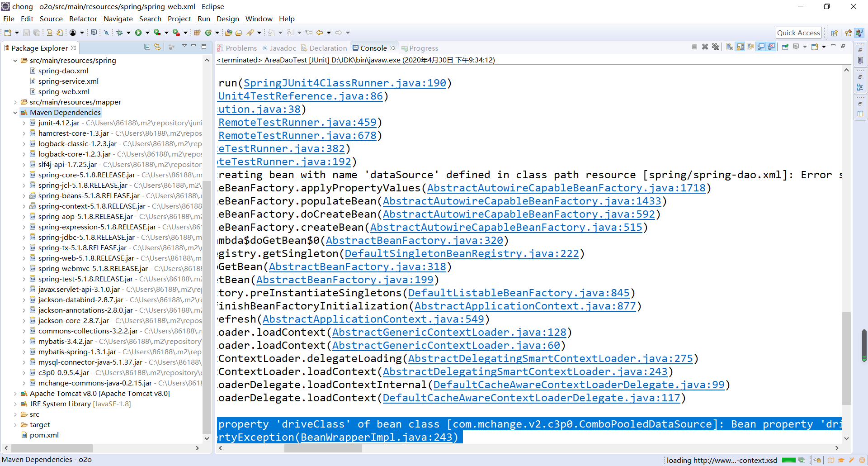Open Package Explorer view menu triangle
This screenshot has width=868, height=466.
[x=184, y=46]
